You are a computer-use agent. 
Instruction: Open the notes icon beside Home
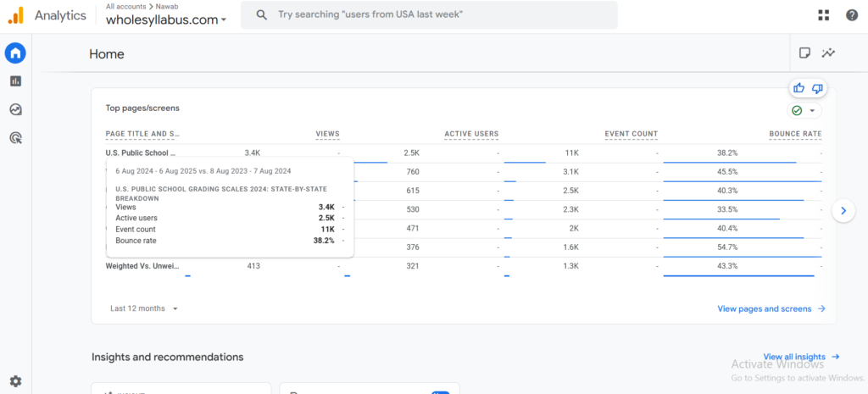click(x=804, y=53)
